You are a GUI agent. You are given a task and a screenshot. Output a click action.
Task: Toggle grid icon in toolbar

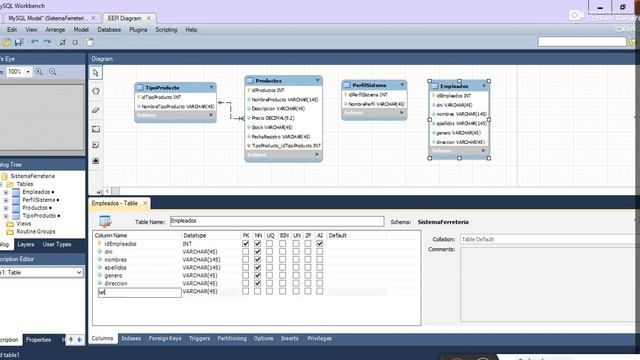pos(62,42)
